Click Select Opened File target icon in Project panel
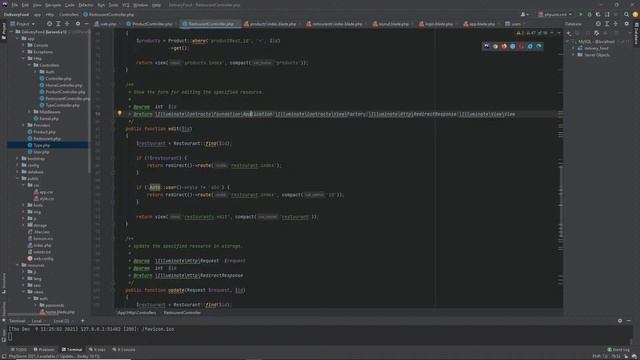640x360 pixels. click(x=49, y=24)
